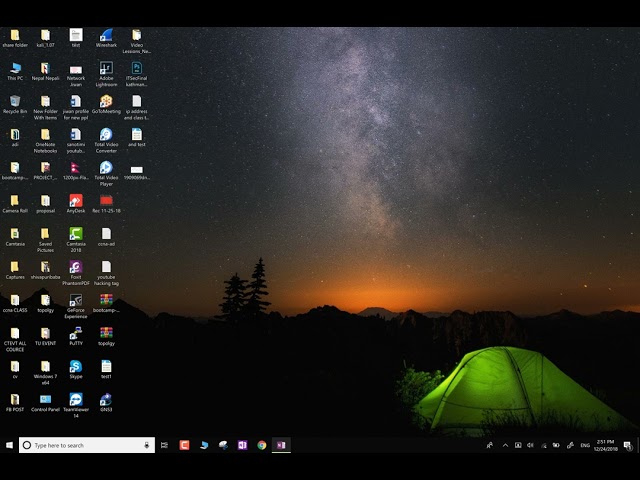
Task: Open the taskbar clock and date
Action: point(606,445)
